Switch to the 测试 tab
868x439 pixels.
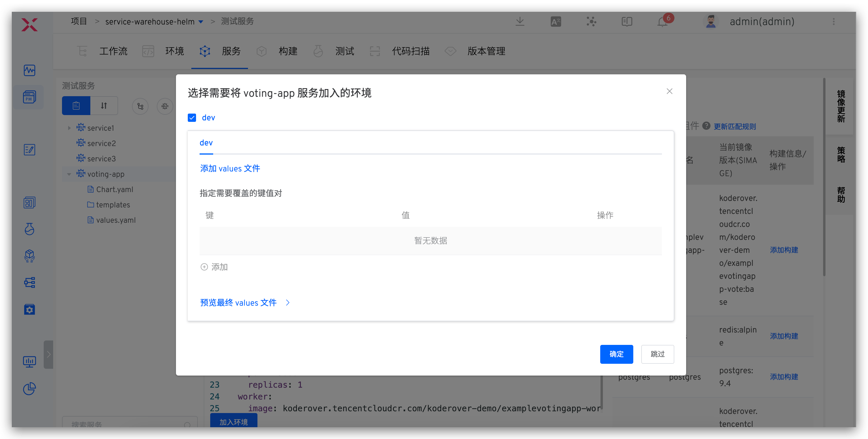click(x=333, y=52)
